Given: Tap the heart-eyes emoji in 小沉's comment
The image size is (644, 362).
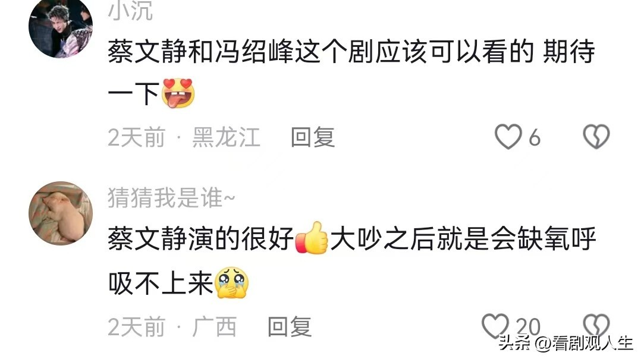Looking at the screenshot, I should pos(178,93).
